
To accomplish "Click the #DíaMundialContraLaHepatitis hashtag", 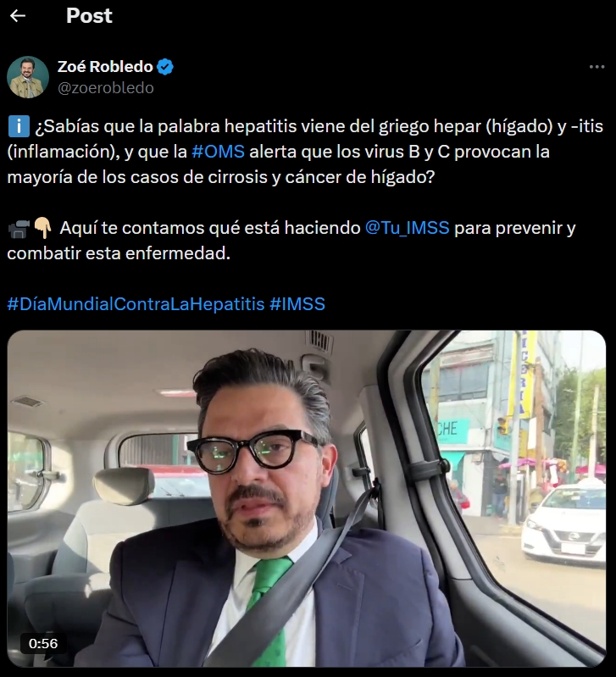I will pos(136,304).
